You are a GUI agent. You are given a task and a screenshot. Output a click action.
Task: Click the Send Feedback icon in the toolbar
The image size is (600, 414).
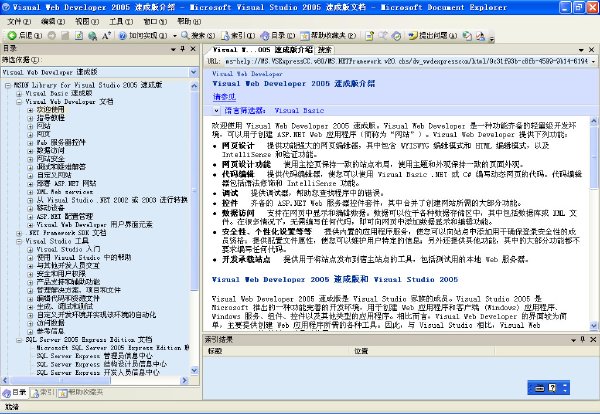(x=481, y=36)
